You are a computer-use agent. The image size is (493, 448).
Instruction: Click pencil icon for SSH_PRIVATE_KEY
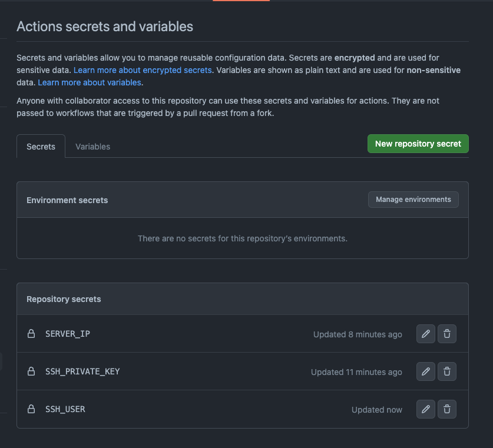pyautogui.click(x=426, y=371)
